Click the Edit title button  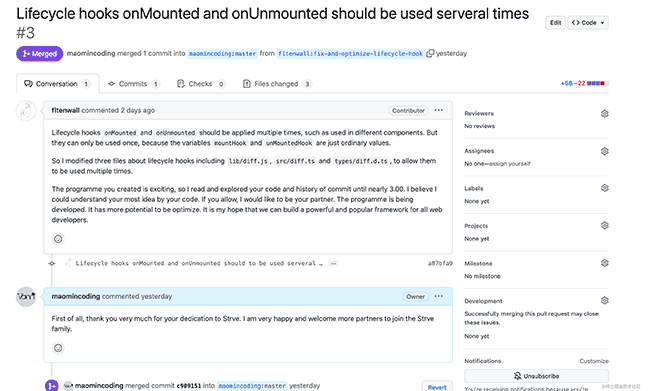pyautogui.click(x=555, y=23)
